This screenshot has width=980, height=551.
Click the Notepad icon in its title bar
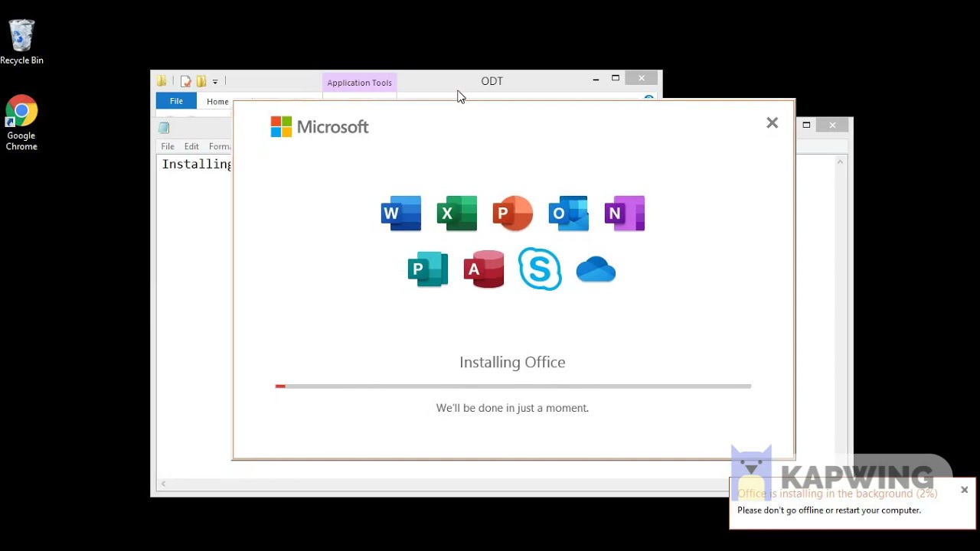click(164, 128)
